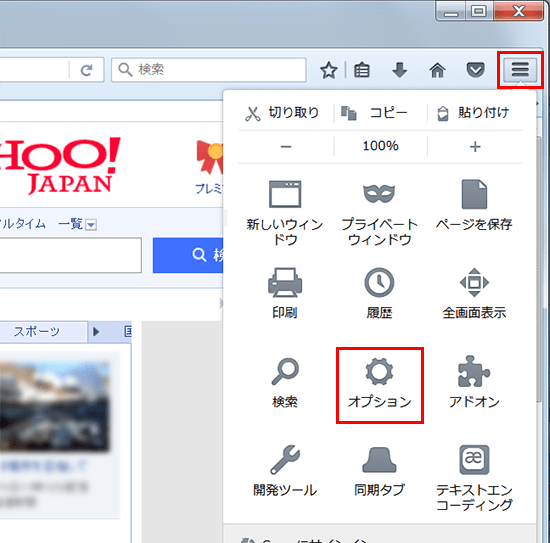Show bookmarks list icon
Viewport: 550px width, 543px height.
coord(362,70)
